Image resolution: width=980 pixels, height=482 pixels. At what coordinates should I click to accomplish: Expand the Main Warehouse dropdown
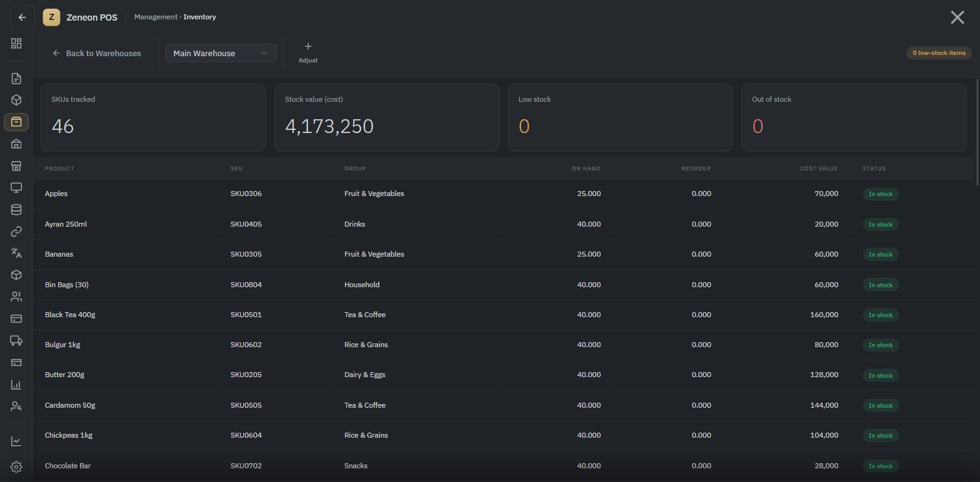[221, 53]
